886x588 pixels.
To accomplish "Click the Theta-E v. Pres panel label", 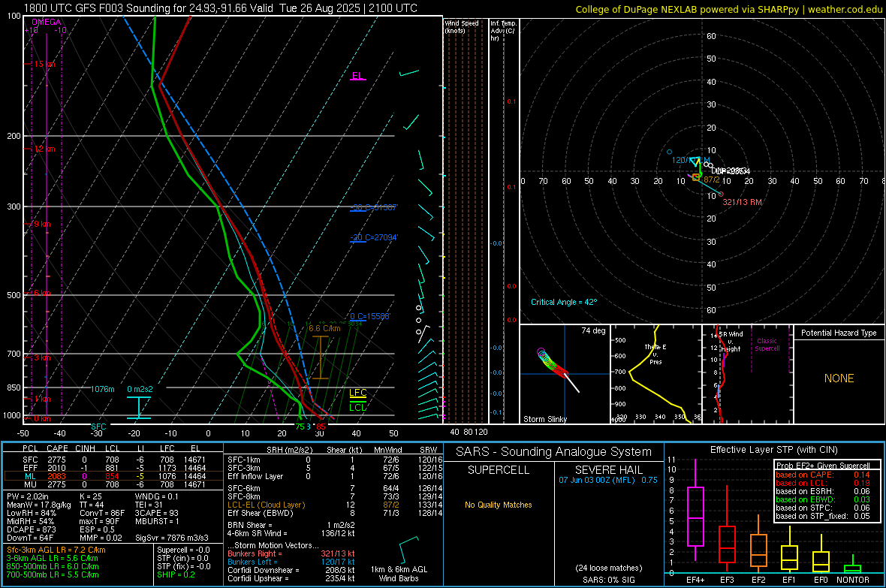I will pyautogui.click(x=655, y=354).
